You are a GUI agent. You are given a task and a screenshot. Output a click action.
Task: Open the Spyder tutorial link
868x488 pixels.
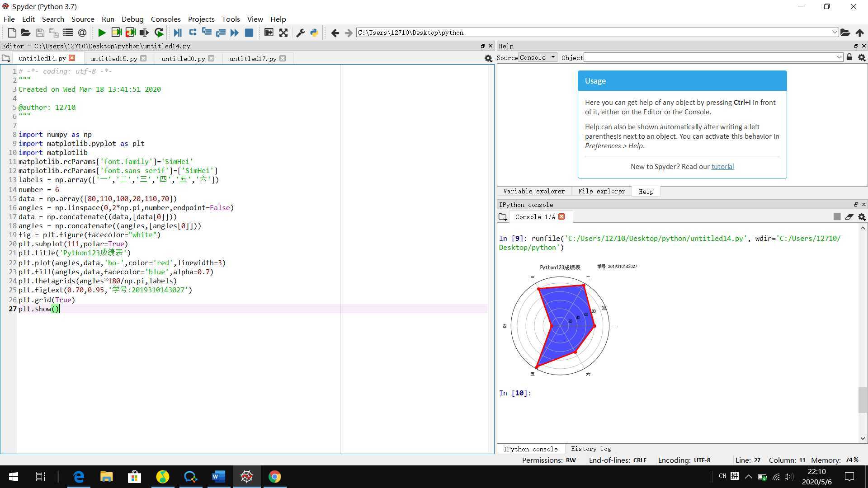pyautogui.click(x=722, y=166)
